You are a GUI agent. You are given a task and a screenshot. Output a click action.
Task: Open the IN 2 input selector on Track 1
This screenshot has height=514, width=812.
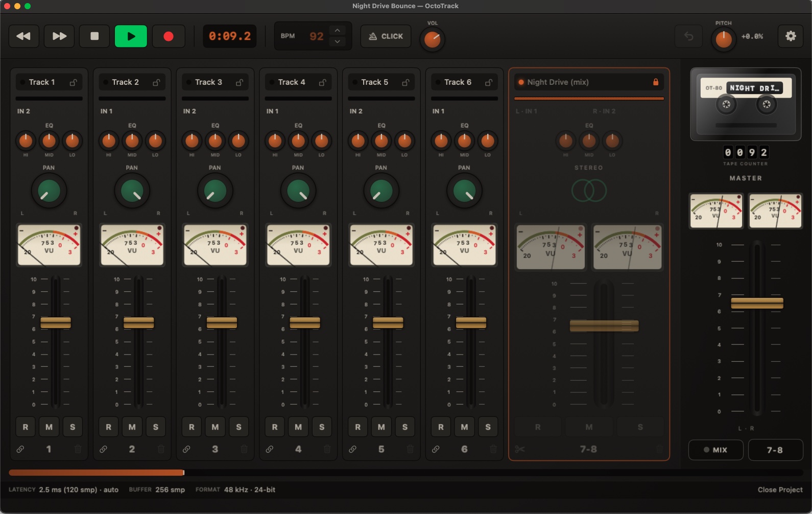tap(23, 111)
